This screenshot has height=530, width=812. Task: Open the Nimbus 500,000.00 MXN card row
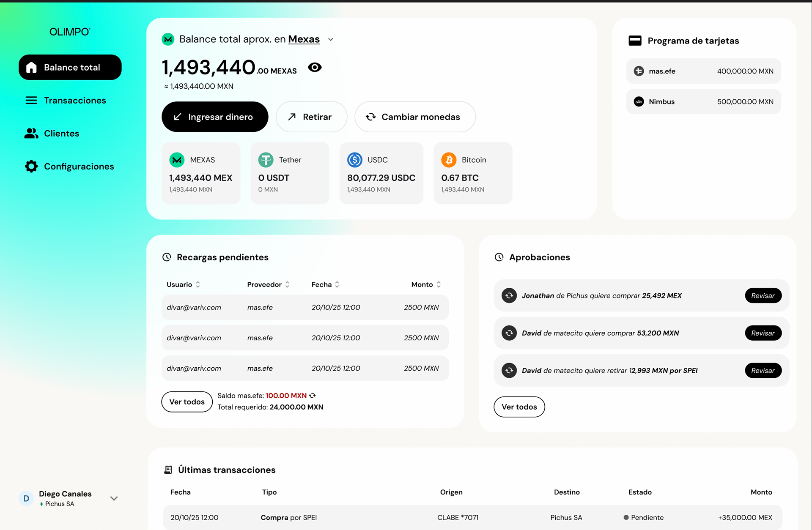click(703, 101)
